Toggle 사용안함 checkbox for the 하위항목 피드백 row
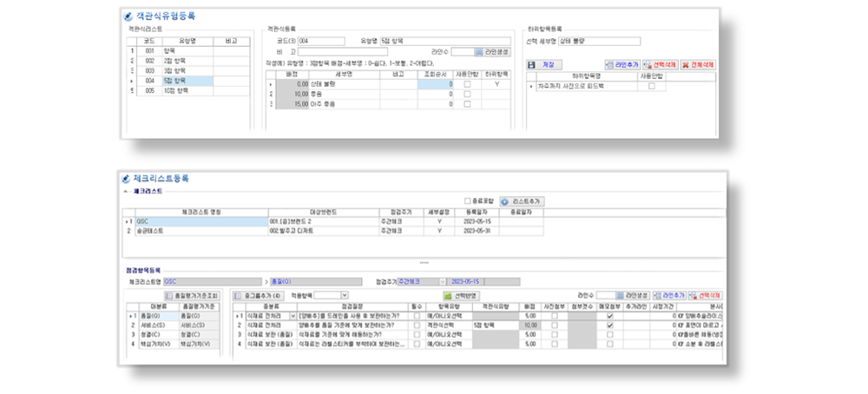The image size is (868, 394). (x=652, y=86)
